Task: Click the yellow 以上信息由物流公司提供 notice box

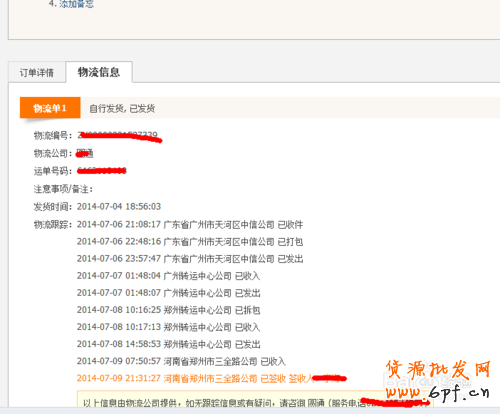Action: point(255,399)
